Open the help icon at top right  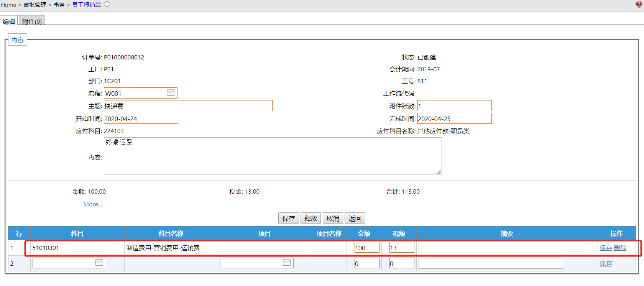point(639,4)
